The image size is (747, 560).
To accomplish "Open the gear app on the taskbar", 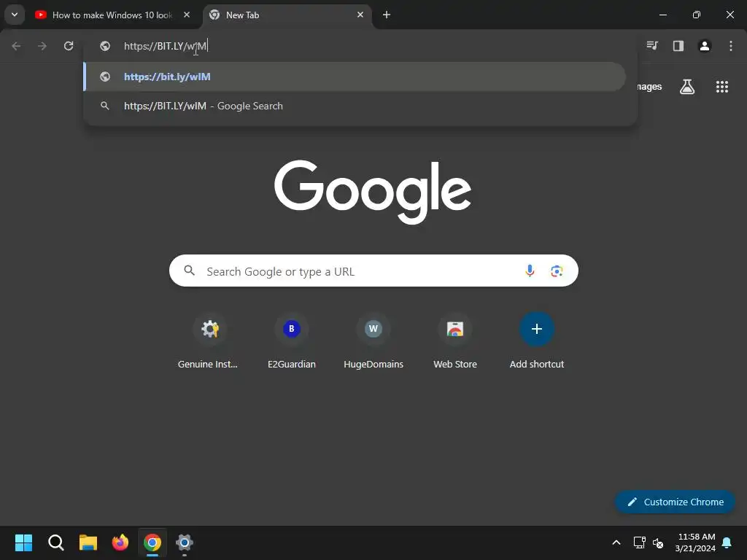I will [185, 542].
